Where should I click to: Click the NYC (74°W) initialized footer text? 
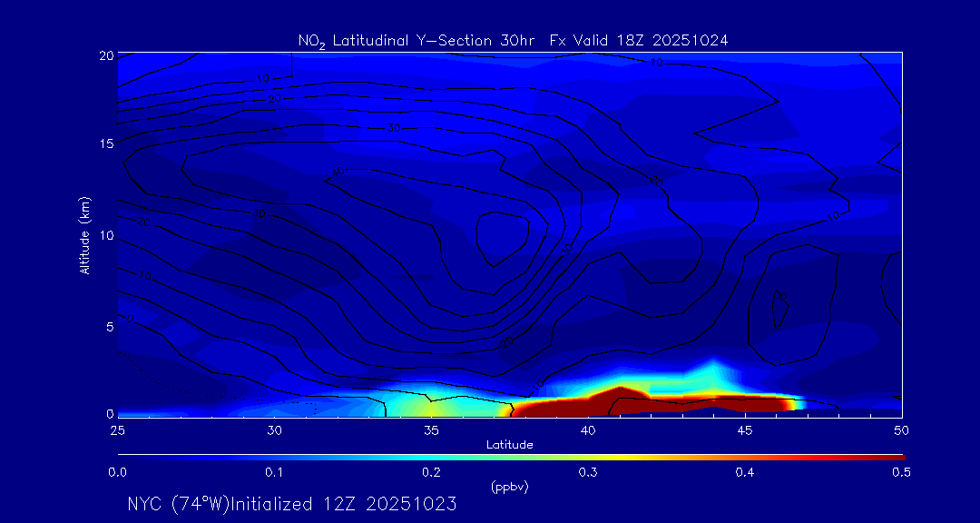coord(291,504)
